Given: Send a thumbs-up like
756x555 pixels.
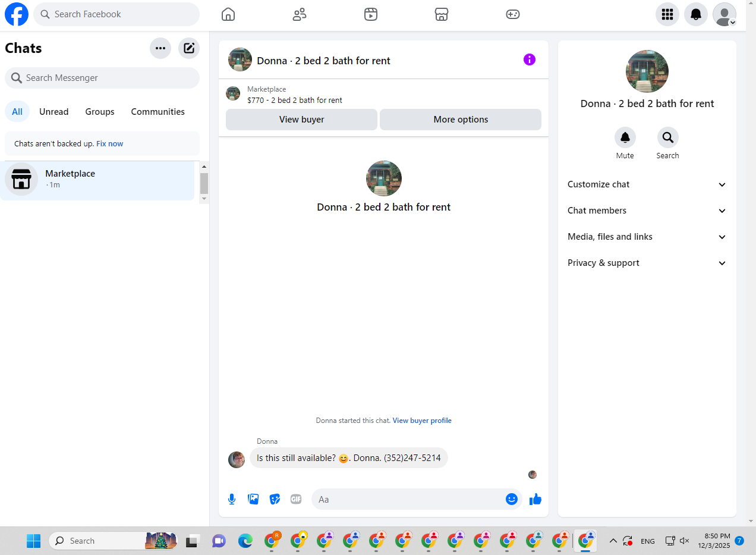Looking at the screenshot, I should 535,499.
